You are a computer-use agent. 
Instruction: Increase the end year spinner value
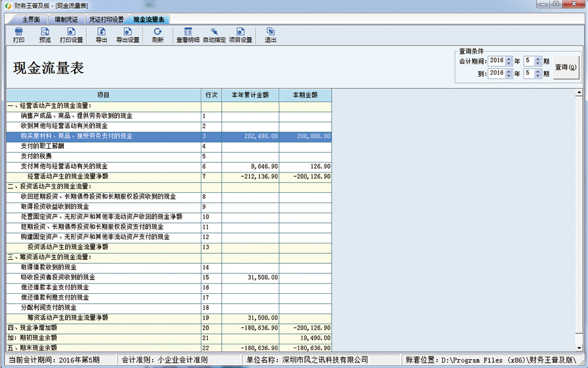(509, 71)
